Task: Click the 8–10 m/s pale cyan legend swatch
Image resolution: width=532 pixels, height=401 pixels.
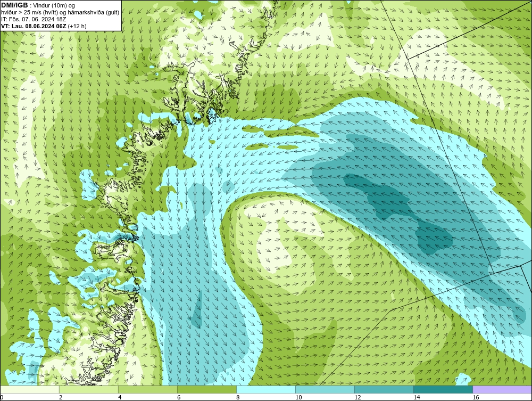Action: point(266,389)
